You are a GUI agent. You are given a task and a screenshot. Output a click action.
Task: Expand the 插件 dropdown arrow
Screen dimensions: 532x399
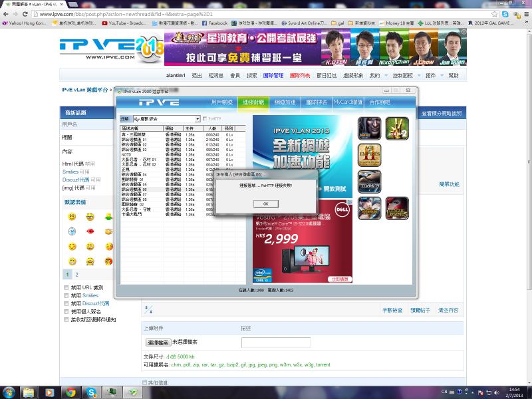coord(442,76)
